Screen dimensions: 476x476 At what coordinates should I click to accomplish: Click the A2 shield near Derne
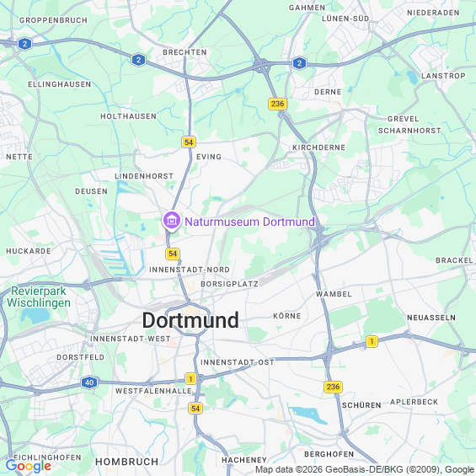point(299,63)
